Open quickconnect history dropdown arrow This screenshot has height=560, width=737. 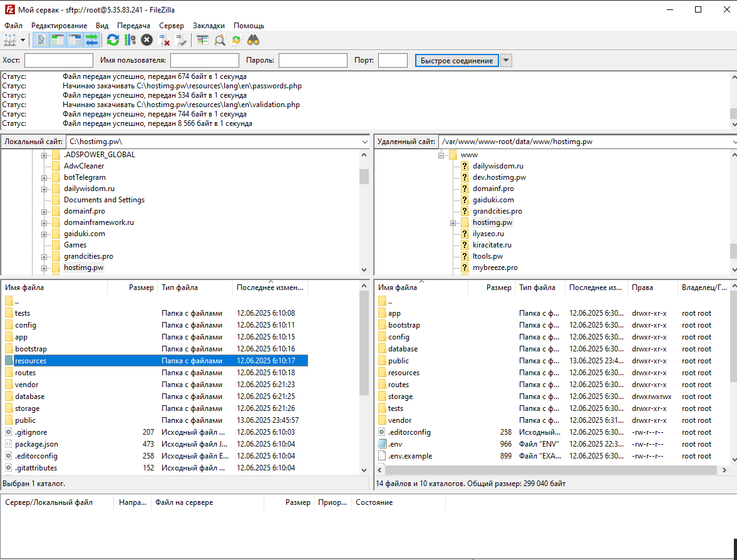click(506, 60)
